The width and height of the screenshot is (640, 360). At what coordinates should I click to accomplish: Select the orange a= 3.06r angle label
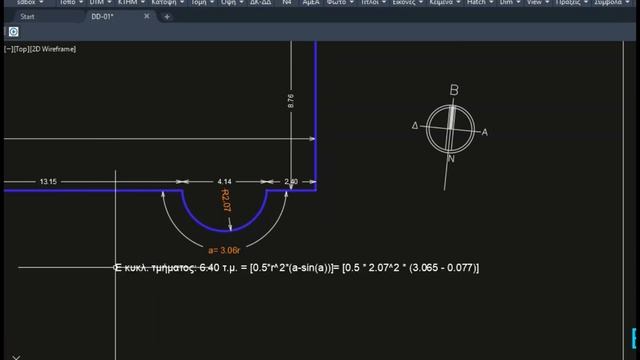coord(224,250)
